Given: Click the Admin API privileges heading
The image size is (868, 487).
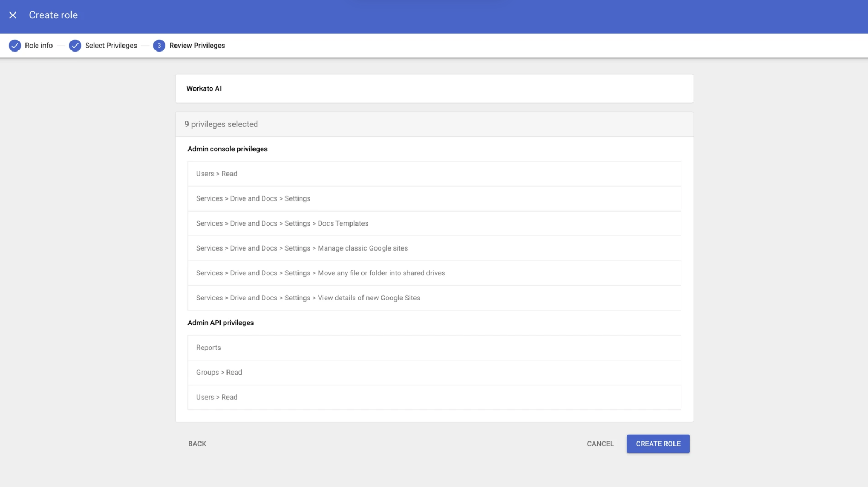Looking at the screenshot, I should coord(221,323).
